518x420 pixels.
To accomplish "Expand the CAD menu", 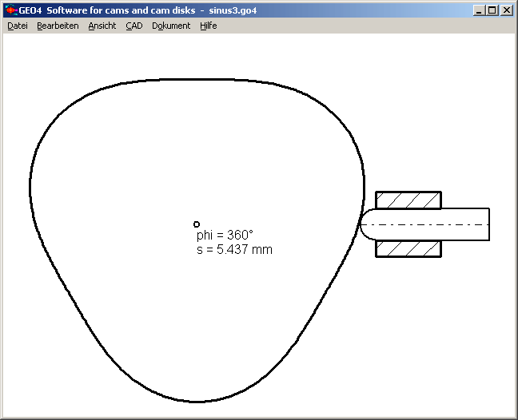I will (x=133, y=26).
